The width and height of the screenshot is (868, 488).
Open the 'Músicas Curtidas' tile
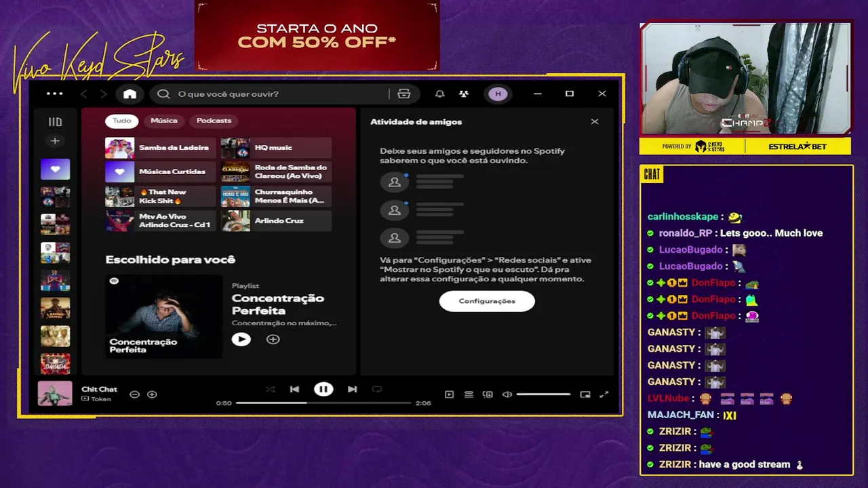point(160,172)
